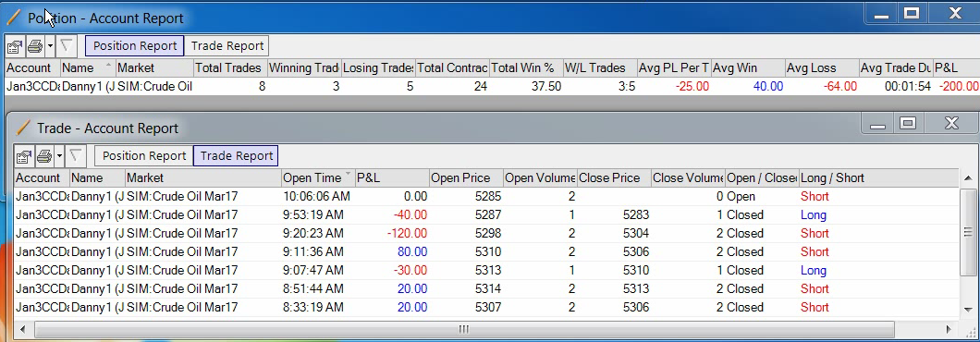The width and height of the screenshot is (980, 342).
Task: Click horizontal scrollbar thumb in Trade window
Action: pyautogui.click(x=464, y=329)
